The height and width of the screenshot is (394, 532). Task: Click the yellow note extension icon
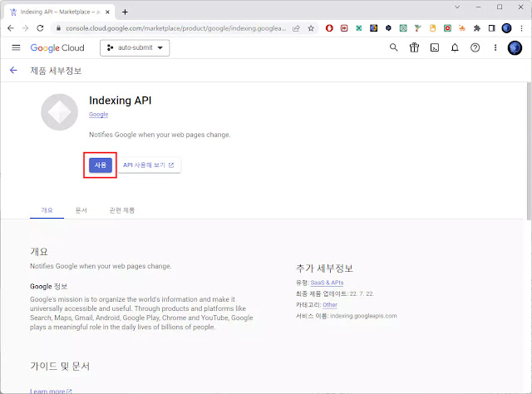pyautogui.click(x=432, y=28)
